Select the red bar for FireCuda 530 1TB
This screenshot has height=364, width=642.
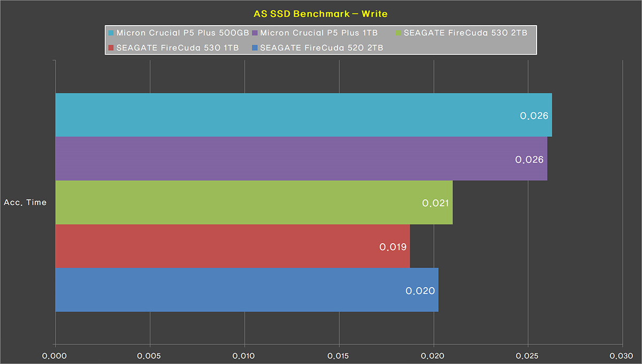click(233, 246)
